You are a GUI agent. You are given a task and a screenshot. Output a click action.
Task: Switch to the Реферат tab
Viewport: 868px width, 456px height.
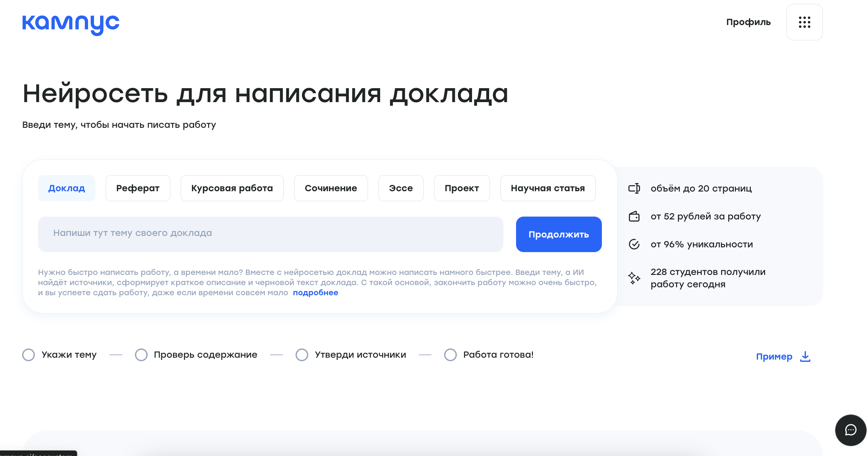pyautogui.click(x=138, y=188)
